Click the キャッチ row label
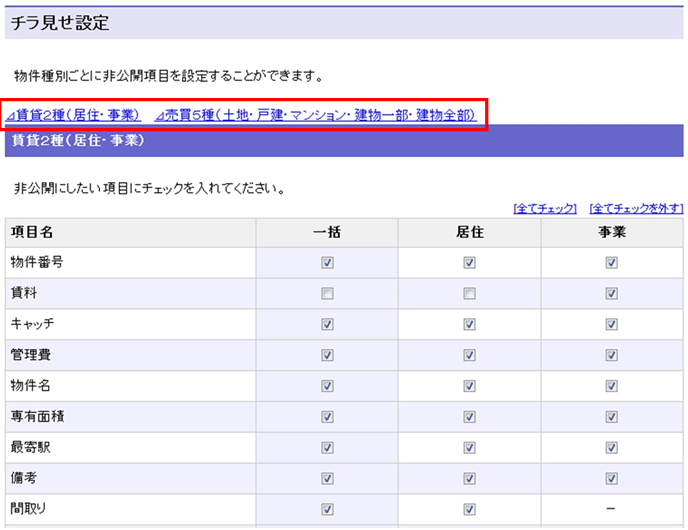 pos(32,324)
